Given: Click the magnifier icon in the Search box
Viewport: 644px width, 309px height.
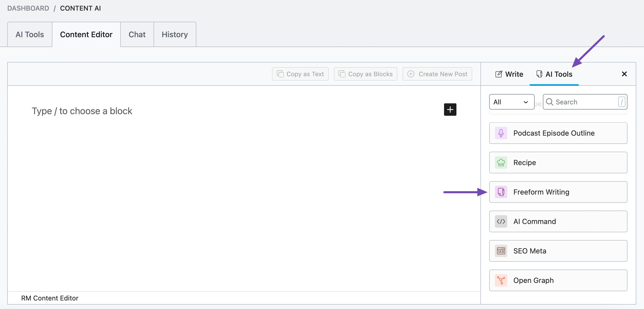Looking at the screenshot, I should pos(550,102).
